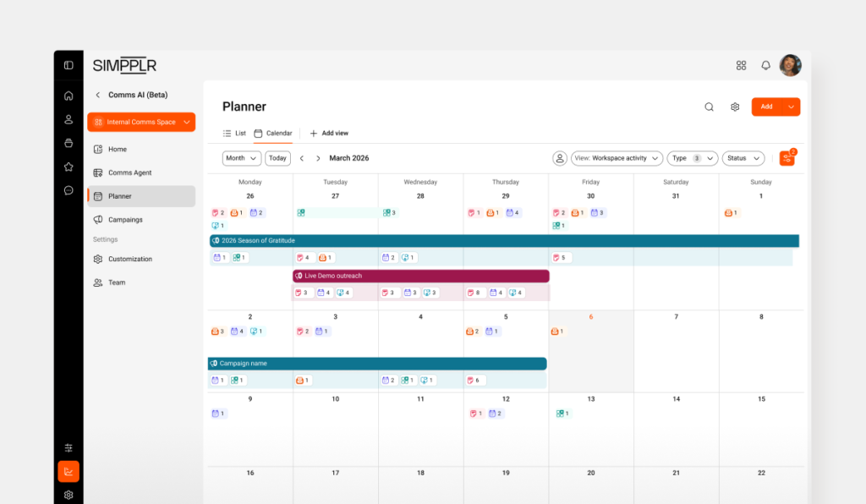Go back from Comms AI (Beta)
Viewport: 866px width, 504px height.
click(x=98, y=95)
